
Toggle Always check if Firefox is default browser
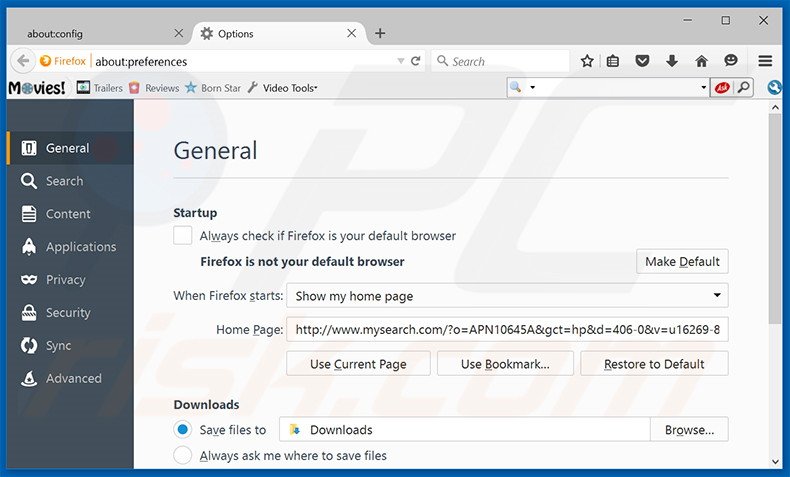[182, 235]
